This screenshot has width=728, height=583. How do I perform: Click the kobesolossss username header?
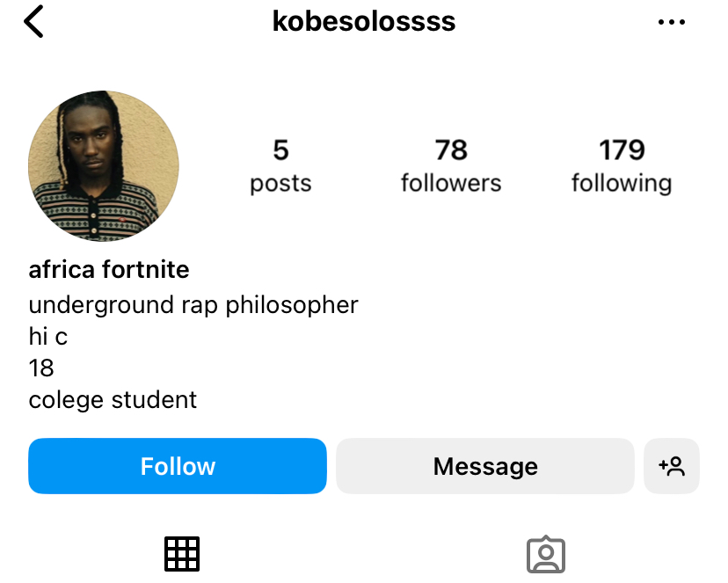coord(364,21)
